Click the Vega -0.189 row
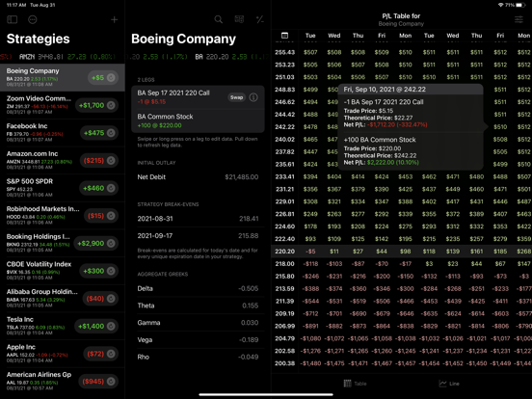This screenshot has width=532, height=399. tap(198, 340)
